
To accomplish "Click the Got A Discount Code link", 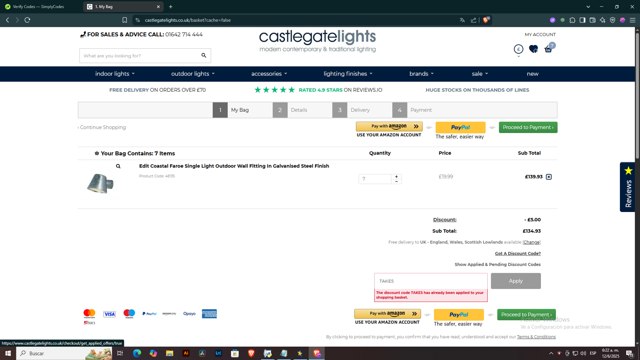I will click(x=518, y=253).
